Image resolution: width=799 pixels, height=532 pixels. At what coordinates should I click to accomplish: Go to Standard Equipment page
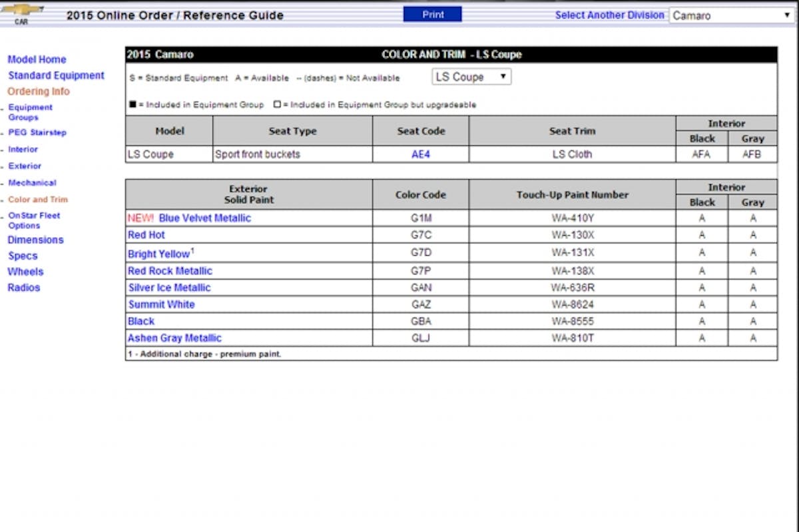coord(56,75)
